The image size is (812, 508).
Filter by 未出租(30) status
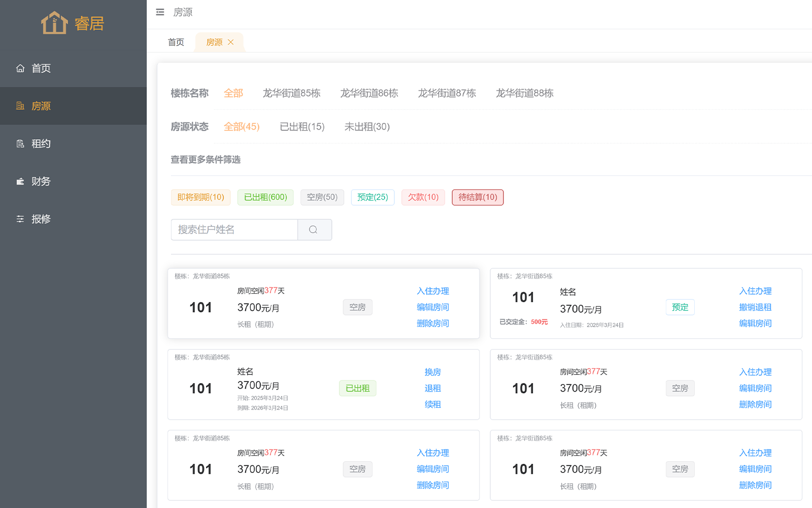pyautogui.click(x=367, y=127)
